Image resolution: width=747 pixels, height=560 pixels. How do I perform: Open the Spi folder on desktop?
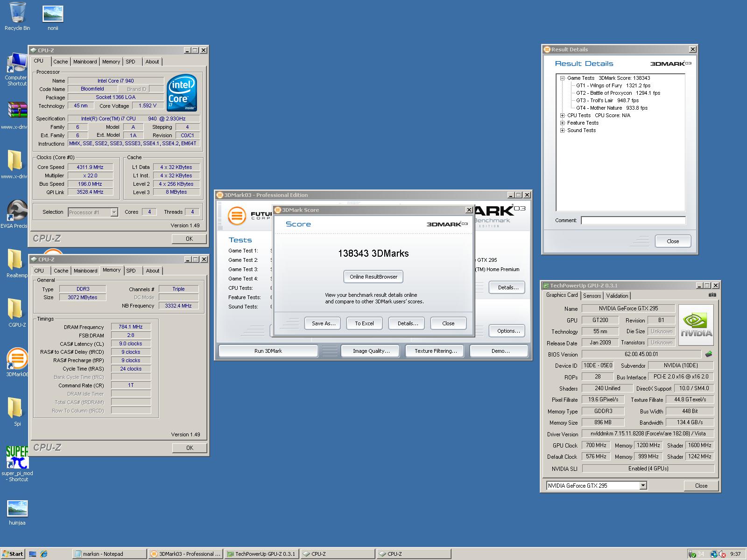click(x=17, y=412)
